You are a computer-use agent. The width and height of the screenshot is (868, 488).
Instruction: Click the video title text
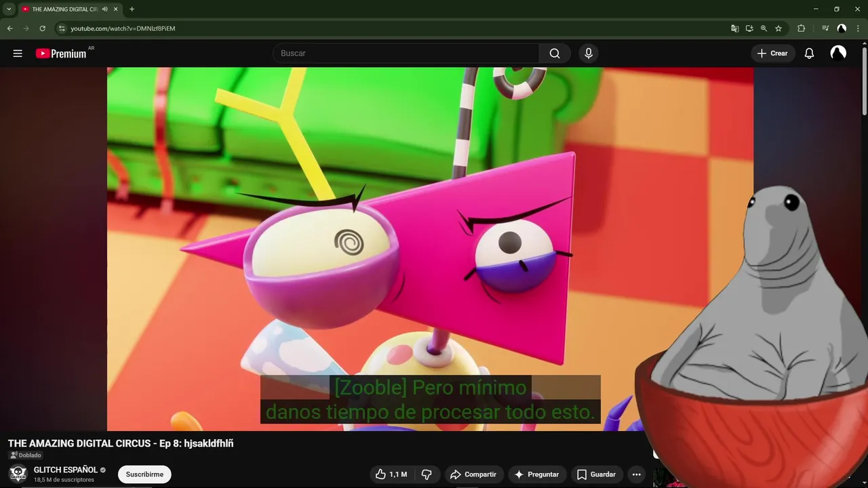pos(121,443)
